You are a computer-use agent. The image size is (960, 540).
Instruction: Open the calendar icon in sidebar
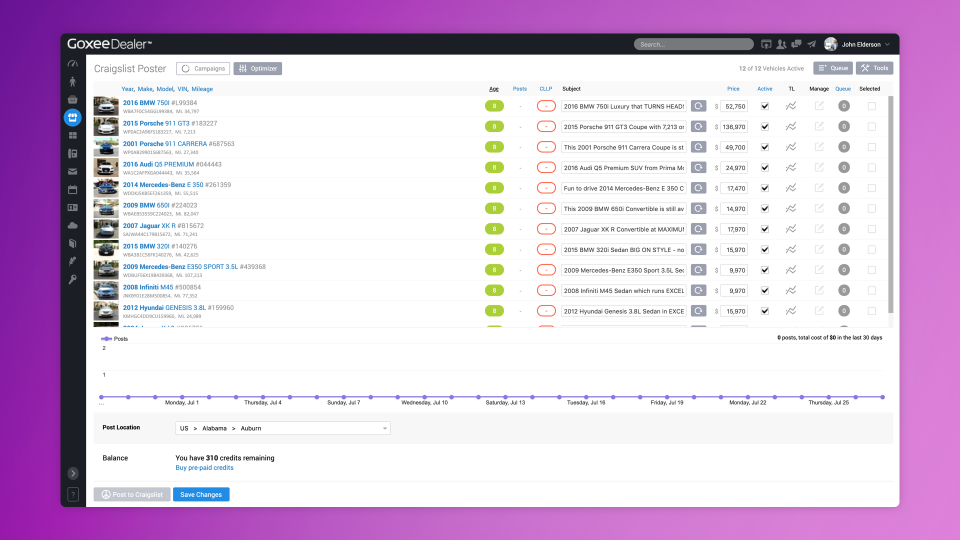tap(73, 190)
